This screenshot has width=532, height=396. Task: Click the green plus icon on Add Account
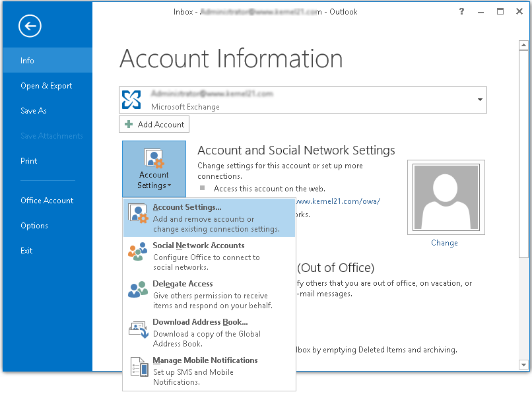coord(129,124)
